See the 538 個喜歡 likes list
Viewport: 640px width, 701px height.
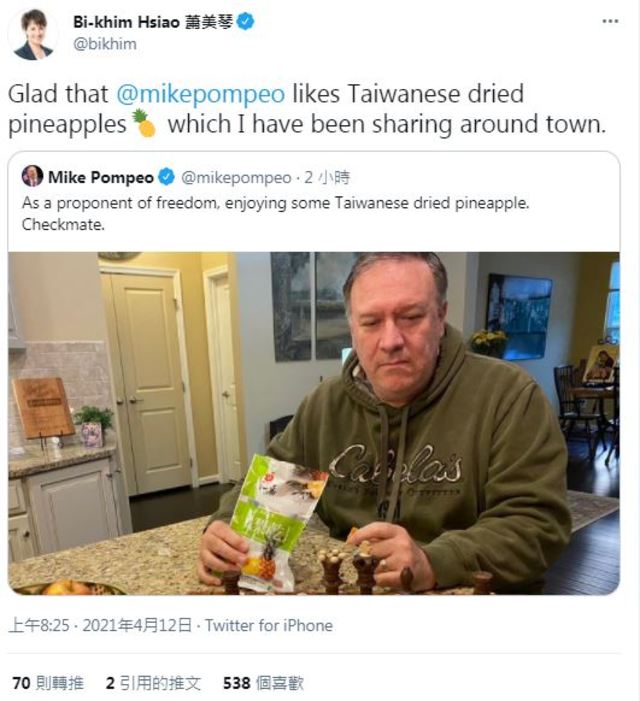tap(263, 683)
